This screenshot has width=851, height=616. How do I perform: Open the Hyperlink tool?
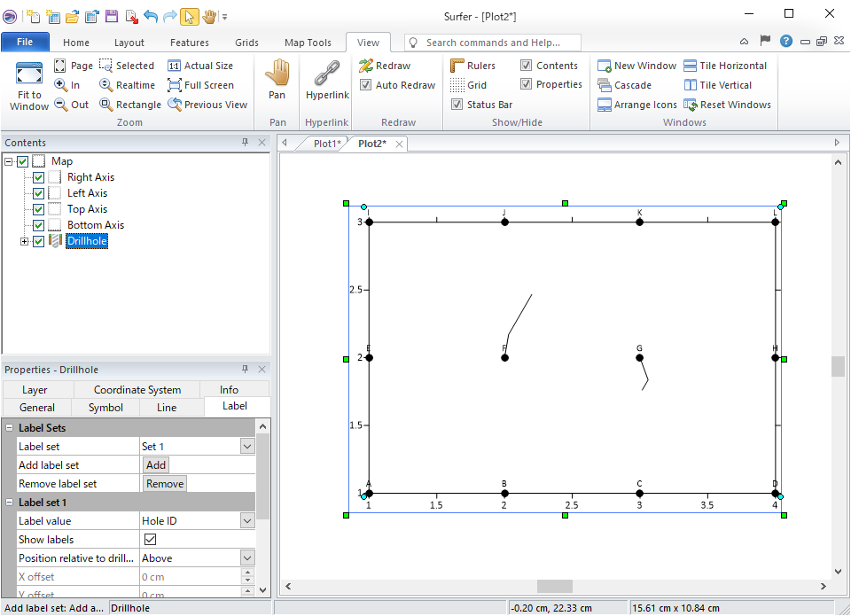[327, 74]
